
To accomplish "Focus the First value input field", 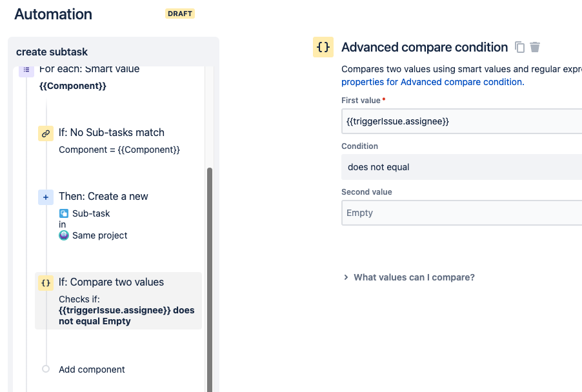I will [461, 121].
